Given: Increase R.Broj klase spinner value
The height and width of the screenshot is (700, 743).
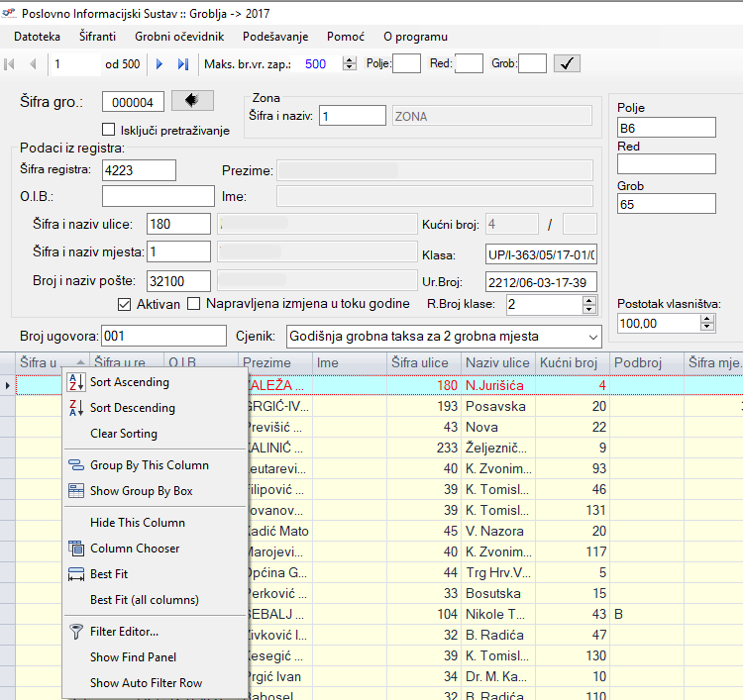Looking at the screenshot, I should [589, 300].
